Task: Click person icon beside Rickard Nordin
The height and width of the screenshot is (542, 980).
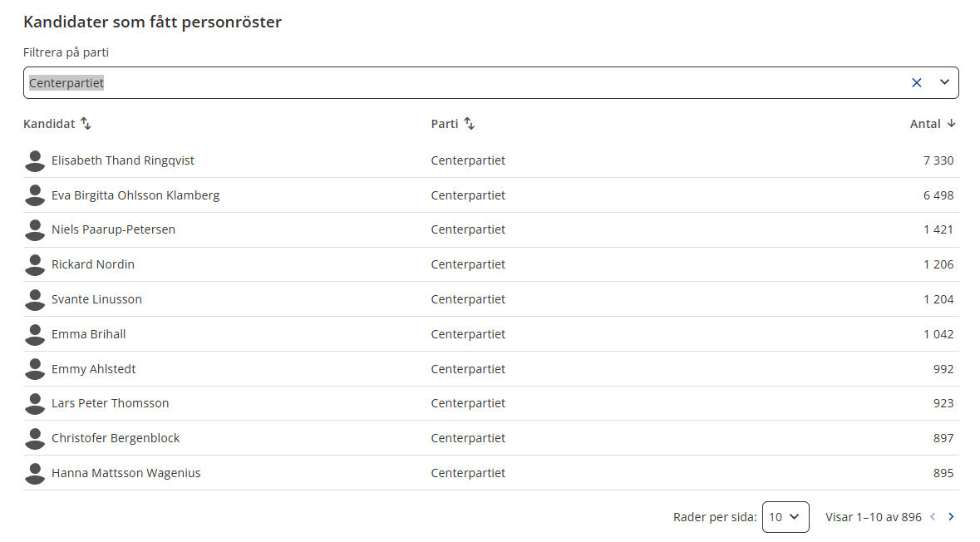Action: (x=35, y=264)
